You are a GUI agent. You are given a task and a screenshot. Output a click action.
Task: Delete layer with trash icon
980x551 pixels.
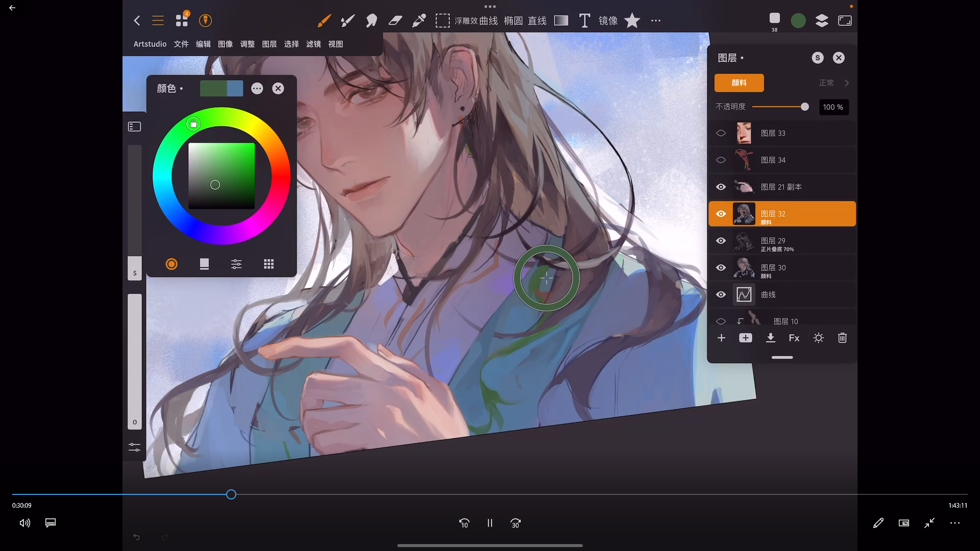[842, 338]
